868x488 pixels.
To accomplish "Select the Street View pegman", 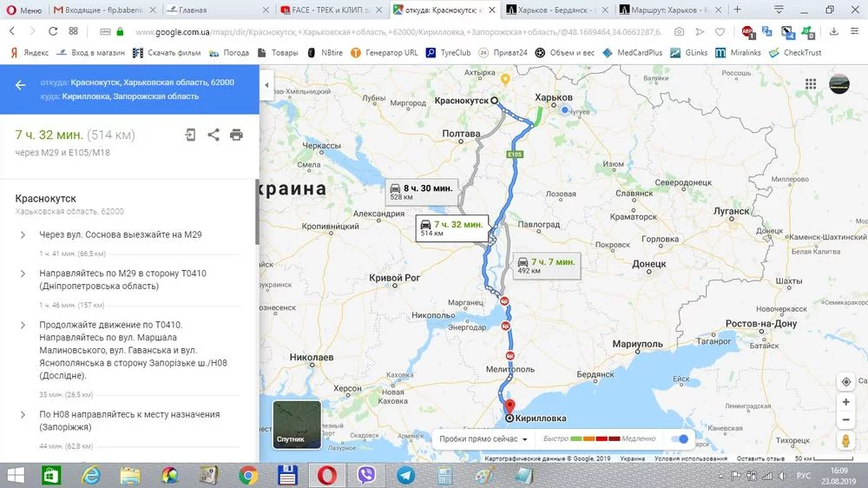I will [845, 441].
